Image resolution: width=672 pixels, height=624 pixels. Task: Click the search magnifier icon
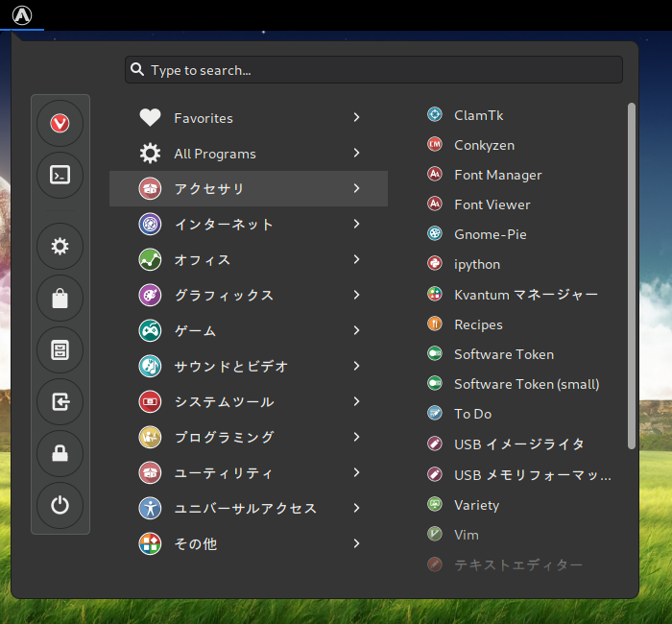pyautogui.click(x=137, y=69)
